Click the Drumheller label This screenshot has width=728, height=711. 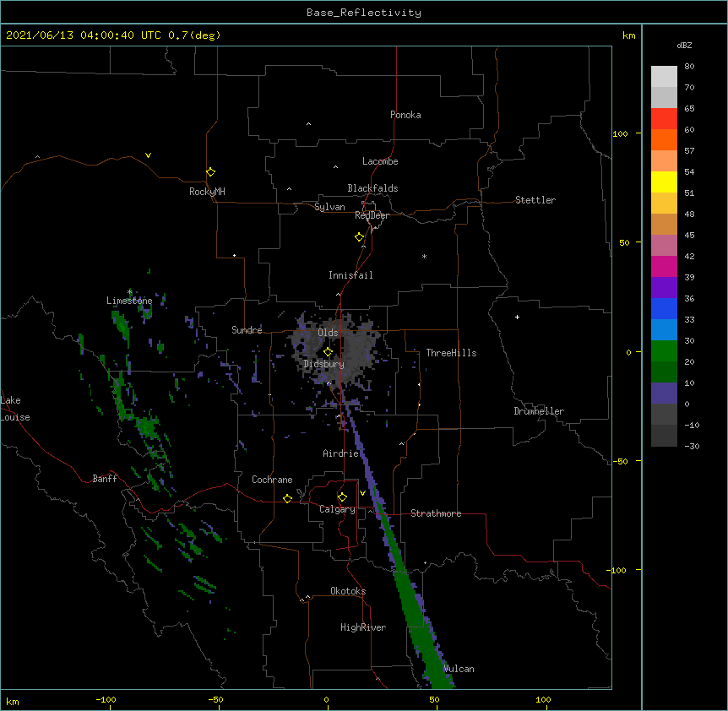coord(539,411)
